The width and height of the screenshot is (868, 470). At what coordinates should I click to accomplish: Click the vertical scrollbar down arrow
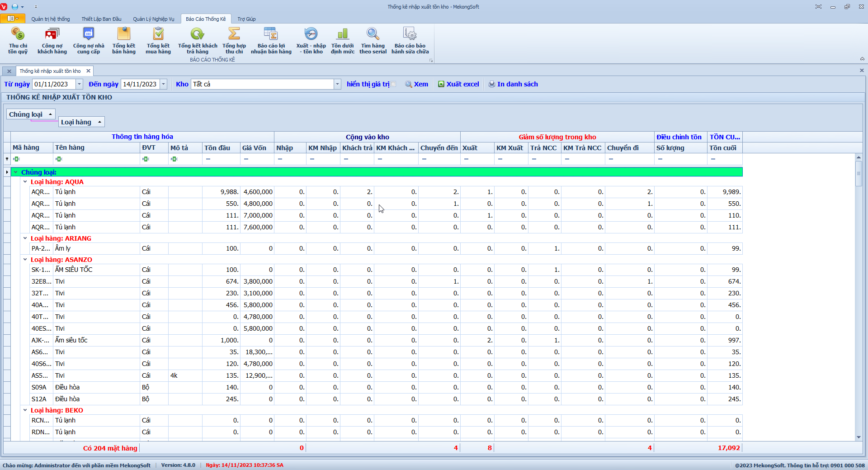859,437
